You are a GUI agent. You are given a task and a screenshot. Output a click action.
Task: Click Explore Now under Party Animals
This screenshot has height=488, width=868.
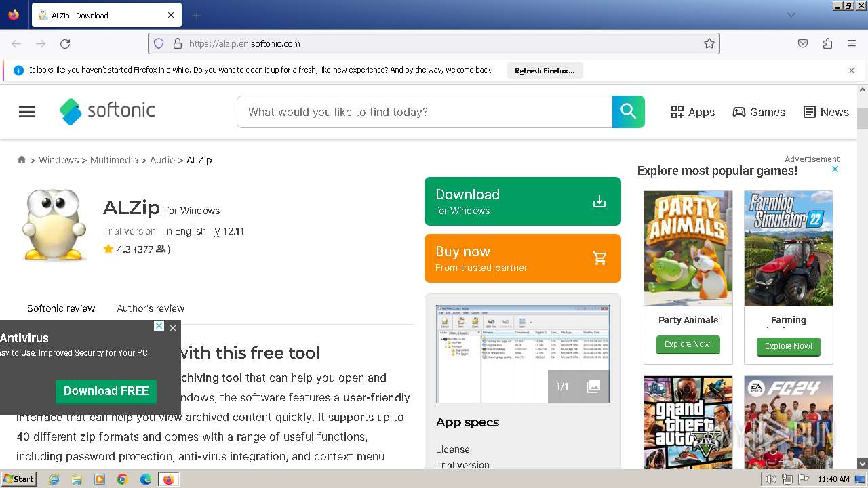point(688,344)
